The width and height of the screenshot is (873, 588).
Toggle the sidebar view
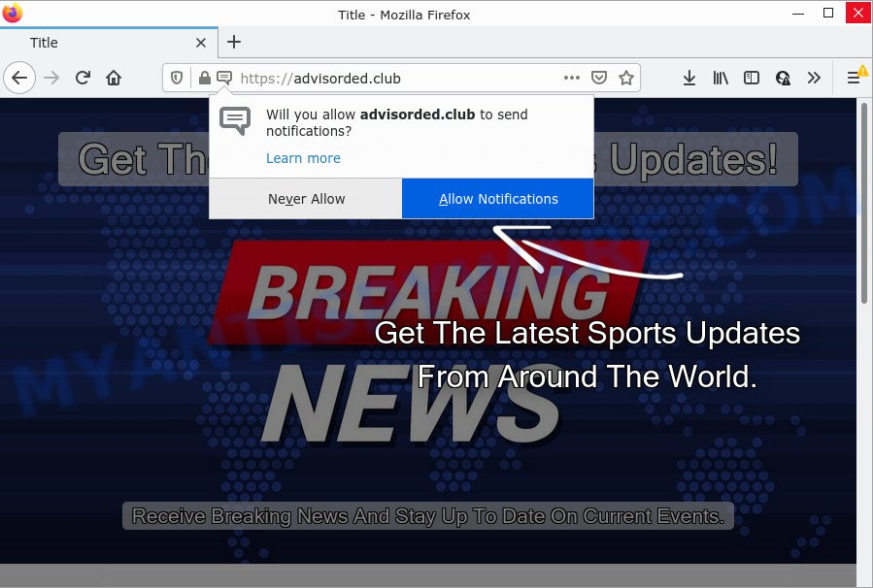pos(751,78)
